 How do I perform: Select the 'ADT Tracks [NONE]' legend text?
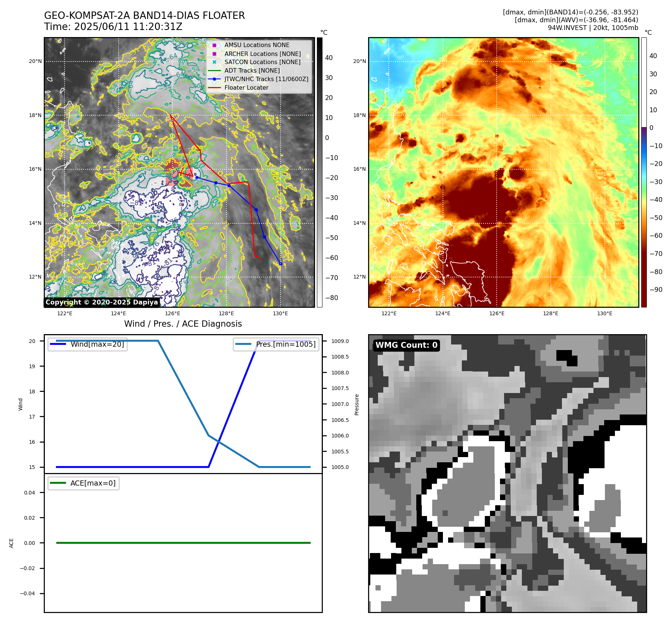pyautogui.click(x=252, y=70)
